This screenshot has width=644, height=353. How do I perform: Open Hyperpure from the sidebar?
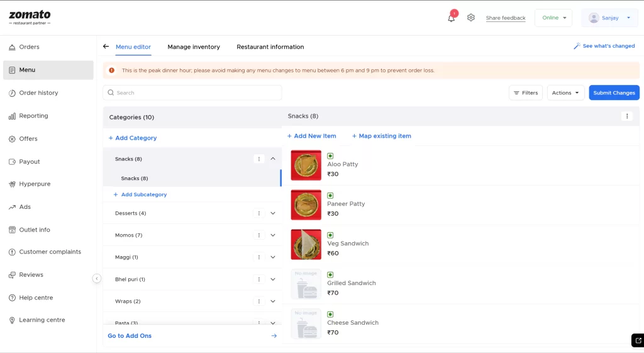35,184
